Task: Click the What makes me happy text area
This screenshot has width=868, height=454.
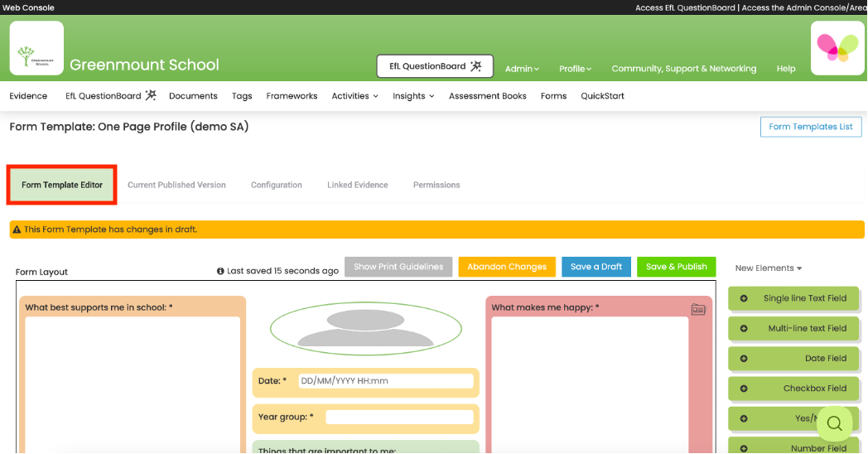Action: (590, 384)
